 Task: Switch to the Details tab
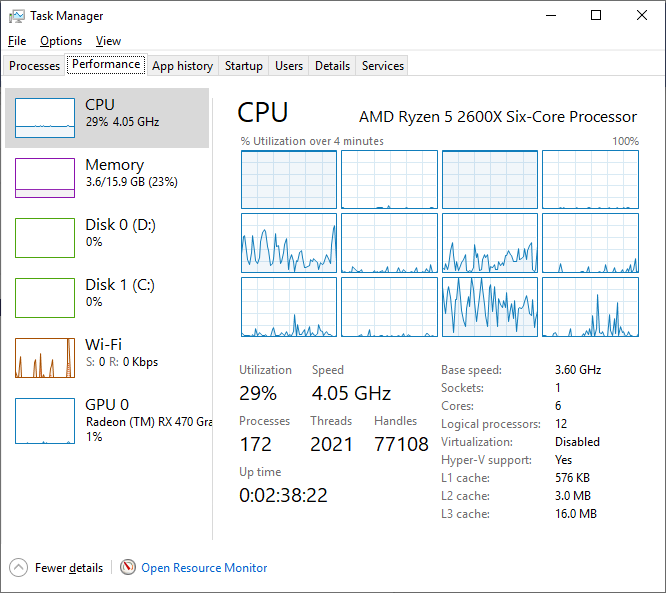pyautogui.click(x=332, y=66)
